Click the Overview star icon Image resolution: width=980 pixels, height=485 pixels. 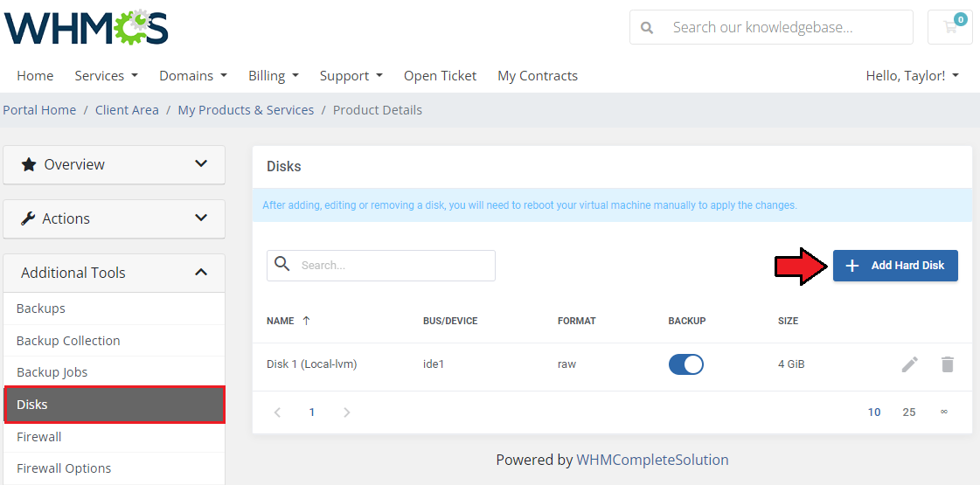click(29, 164)
